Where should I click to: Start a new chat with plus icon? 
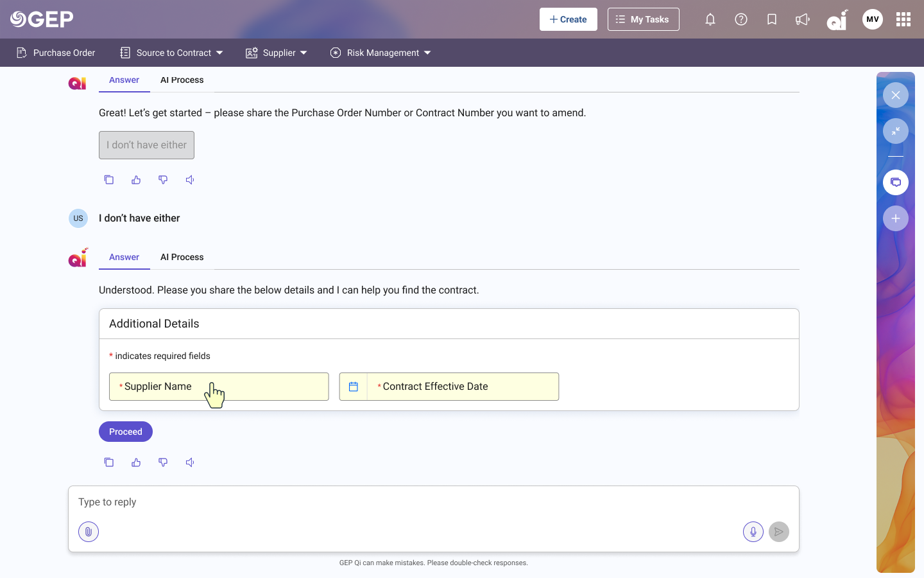tap(896, 218)
